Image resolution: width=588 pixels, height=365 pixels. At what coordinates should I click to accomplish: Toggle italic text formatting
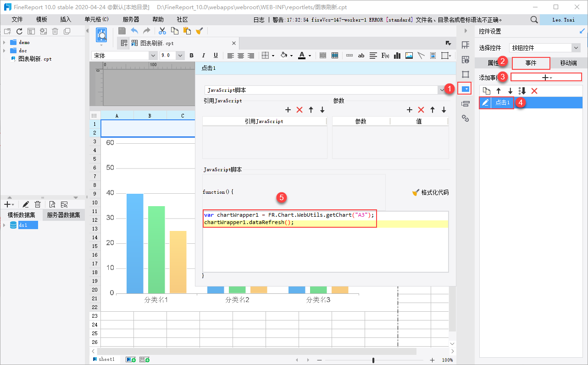pyautogui.click(x=204, y=56)
